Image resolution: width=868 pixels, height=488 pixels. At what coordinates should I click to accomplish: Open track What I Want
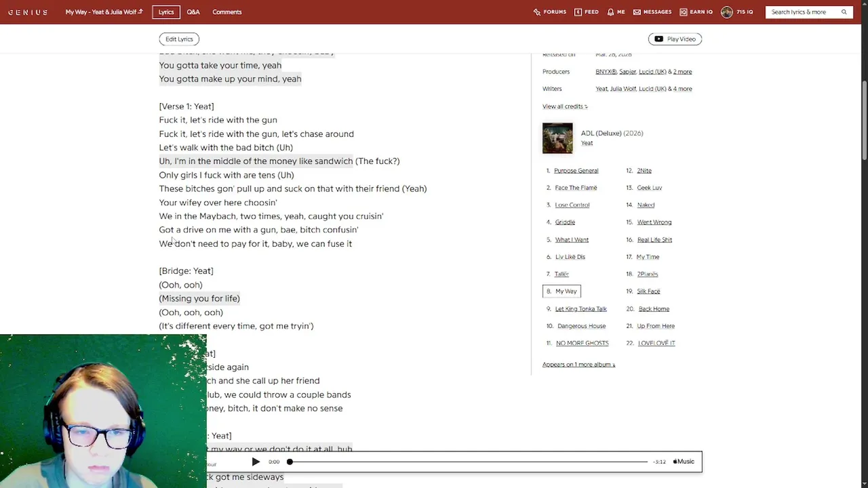tap(572, 240)
